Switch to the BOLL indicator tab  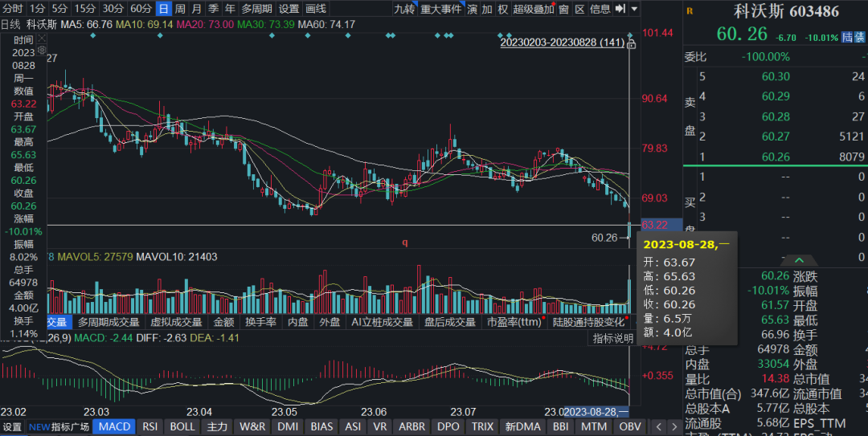[x=182, y=427]
